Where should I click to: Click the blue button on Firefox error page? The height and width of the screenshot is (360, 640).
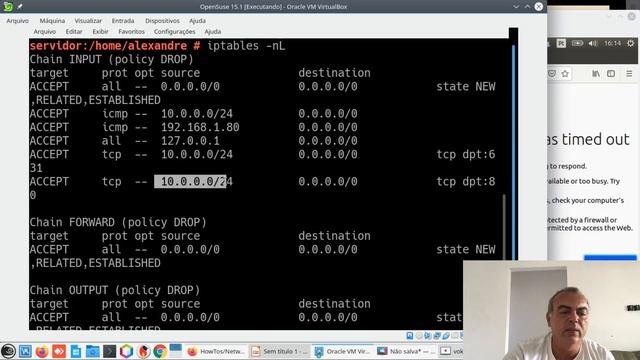[610, 258]
